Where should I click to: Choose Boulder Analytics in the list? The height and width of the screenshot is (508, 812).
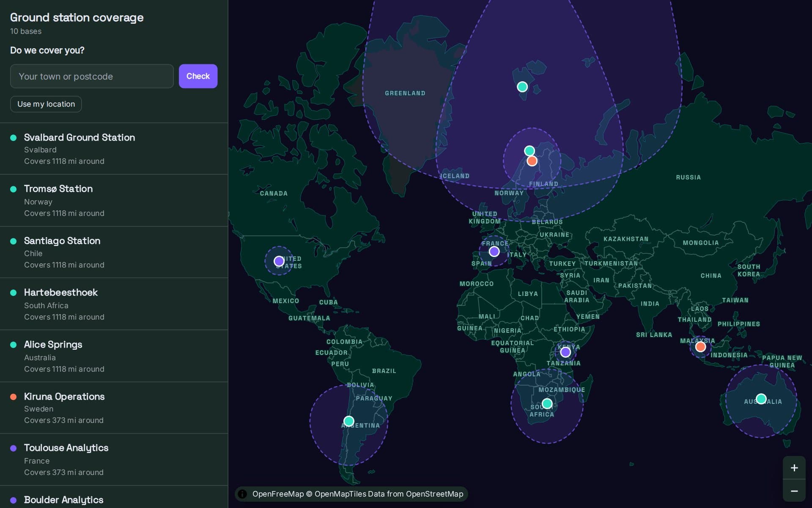pos(114,497)
